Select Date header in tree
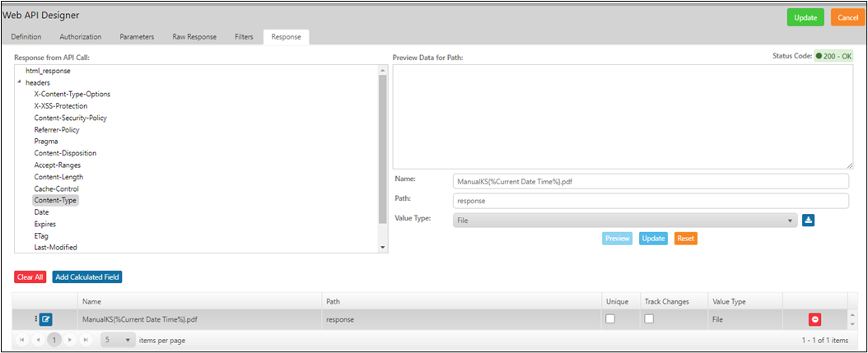 pyautogui.click(x=41, y=212)
